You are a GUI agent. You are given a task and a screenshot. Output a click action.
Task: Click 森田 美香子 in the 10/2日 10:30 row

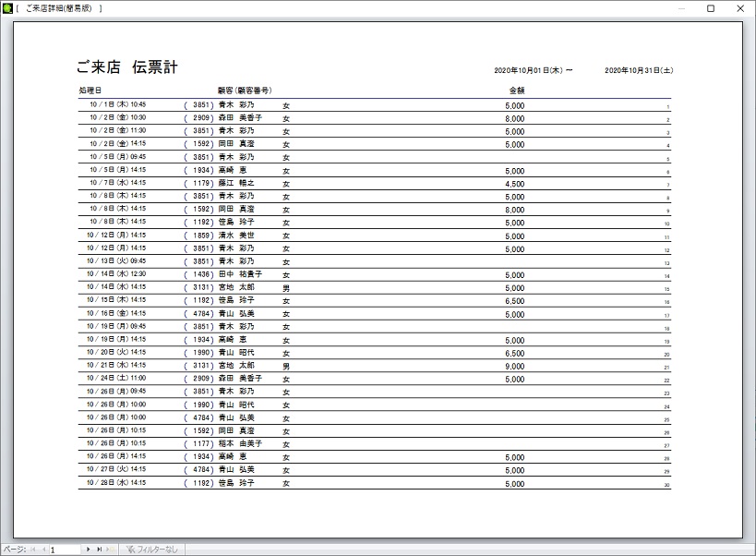pos(240,117)
